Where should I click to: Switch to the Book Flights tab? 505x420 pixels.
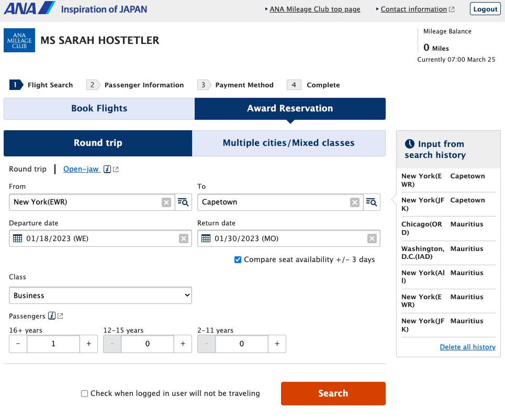(x=98, y=108)
